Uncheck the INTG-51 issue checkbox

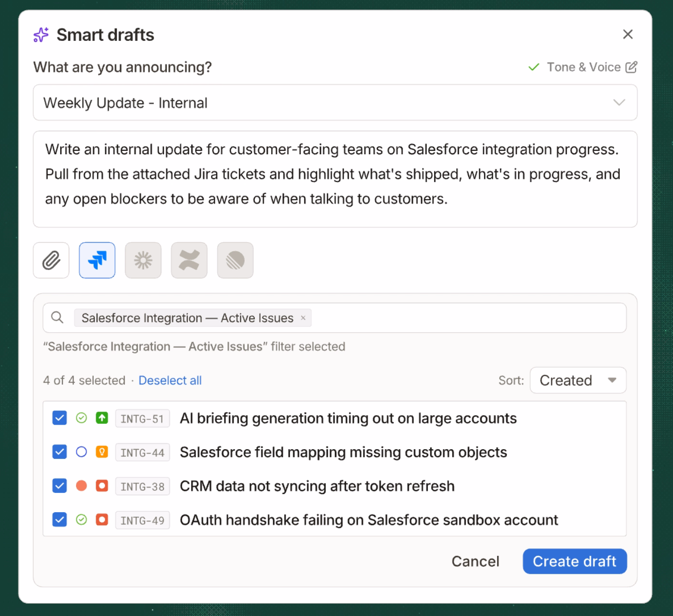59,418
